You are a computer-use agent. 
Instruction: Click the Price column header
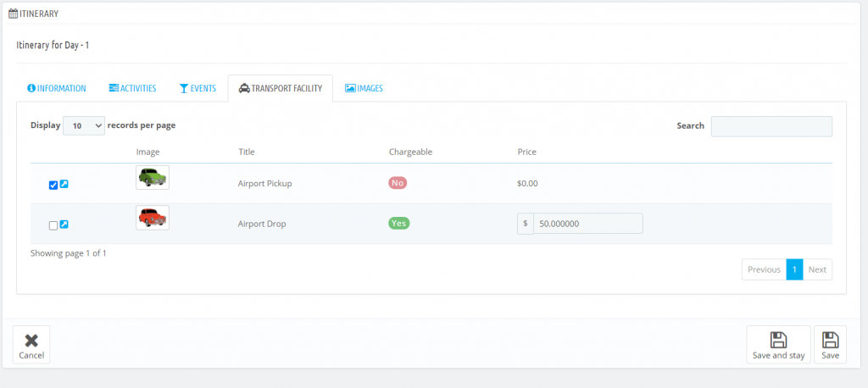[x=526, y=152]
